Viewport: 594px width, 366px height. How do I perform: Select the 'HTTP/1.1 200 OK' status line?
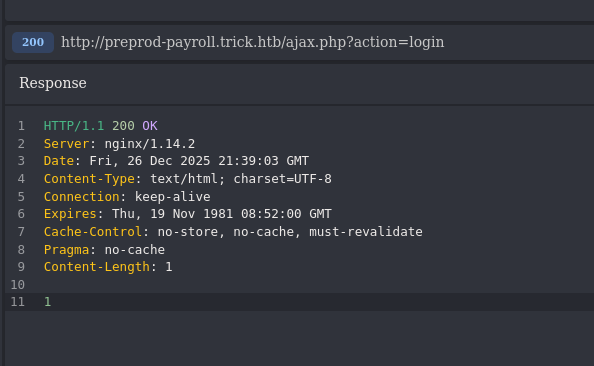click(100, 126)
